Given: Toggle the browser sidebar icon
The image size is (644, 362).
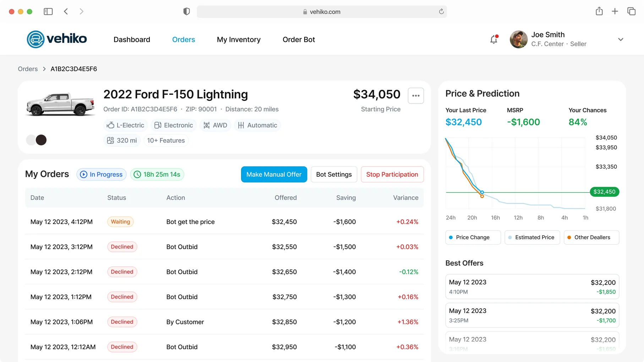Looking at the screenshot, I should click(48, 12).
